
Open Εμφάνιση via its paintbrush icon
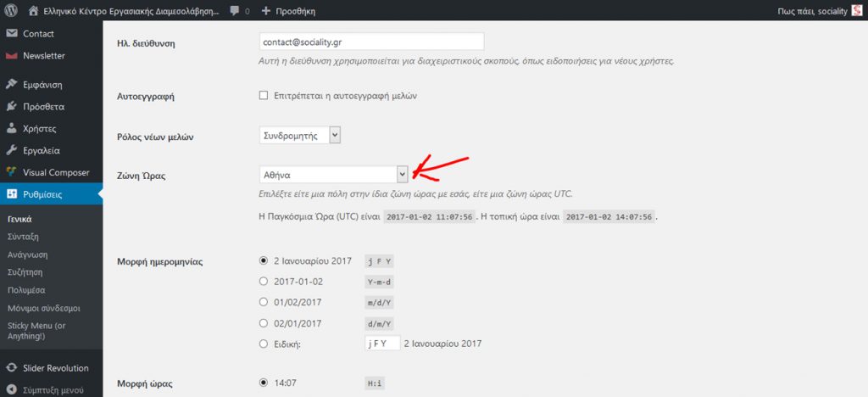(12, 85)
